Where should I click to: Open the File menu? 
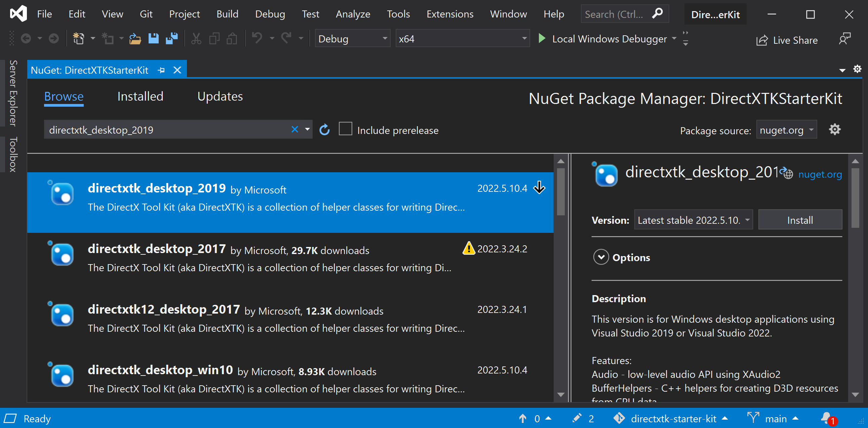pos(44,14)
